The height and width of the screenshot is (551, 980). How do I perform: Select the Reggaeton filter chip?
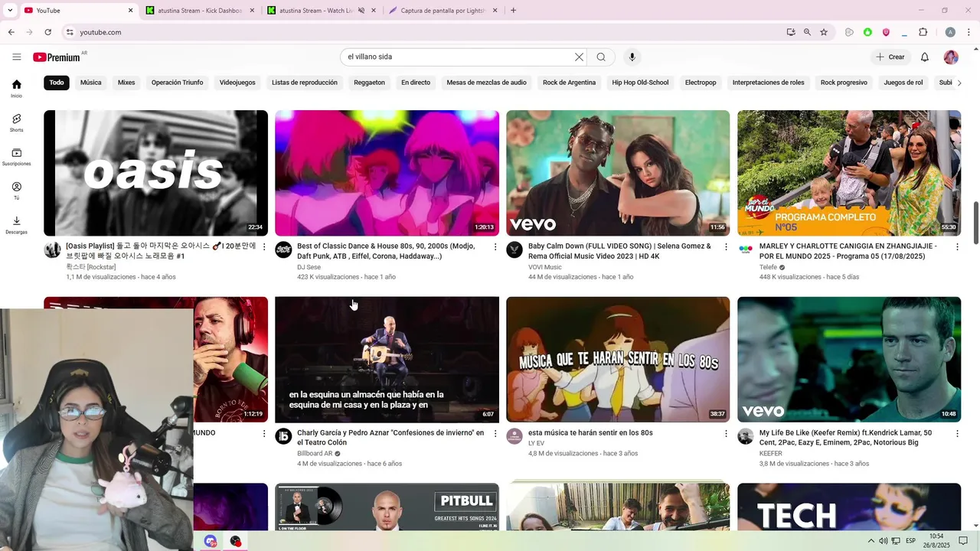pos(369,83)
